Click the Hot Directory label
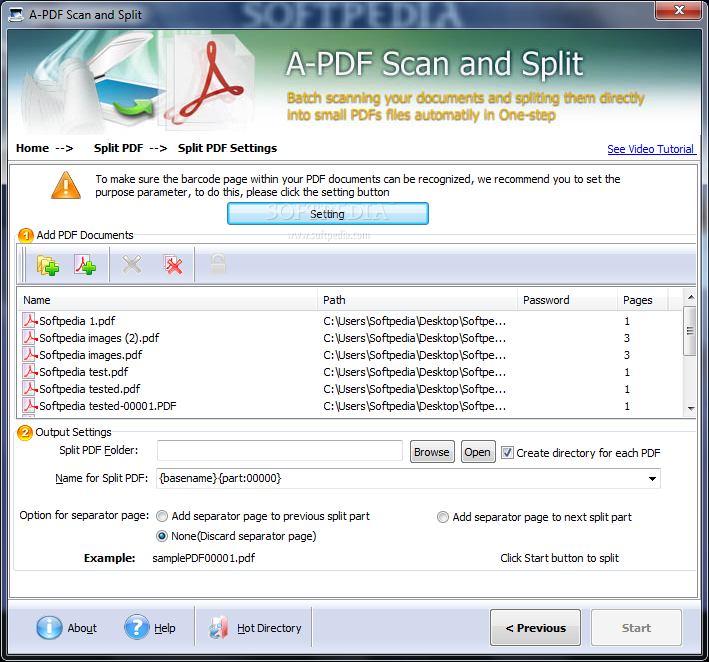Screen dimensions: 709x662 [x=269, y=628]
